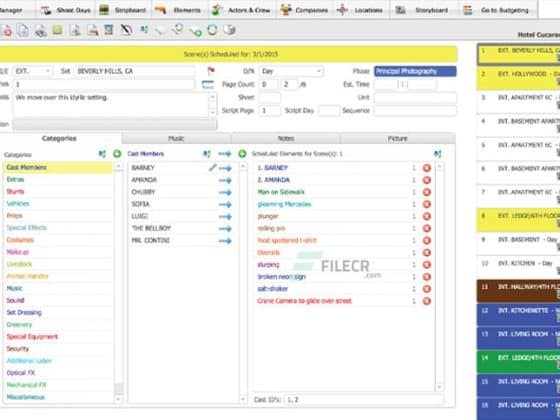Open the INT/EXT dropdown
Image resolution: width=560 pixels, height=420 pixels.
click(x=32, y=71)
